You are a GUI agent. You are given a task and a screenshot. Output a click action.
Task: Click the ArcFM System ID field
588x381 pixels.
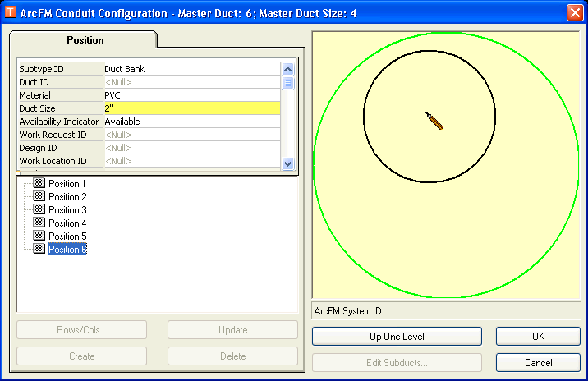(446, 311)
